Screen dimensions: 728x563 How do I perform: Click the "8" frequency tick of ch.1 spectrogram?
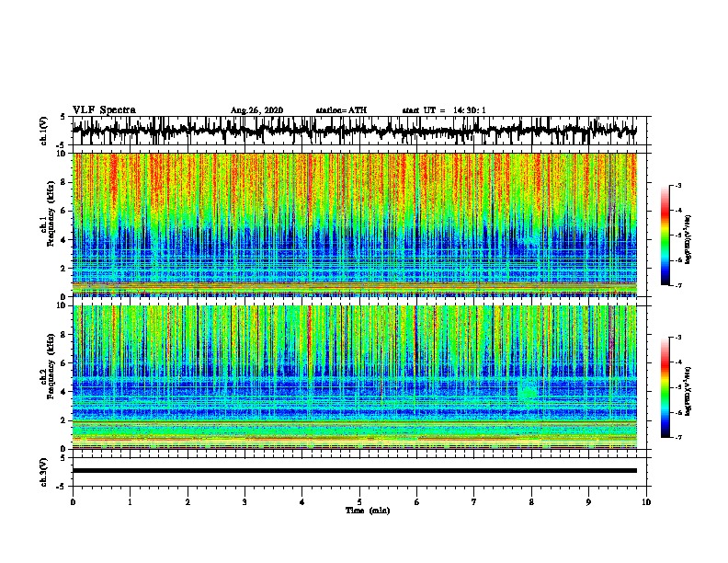click(x=63, y=182)
